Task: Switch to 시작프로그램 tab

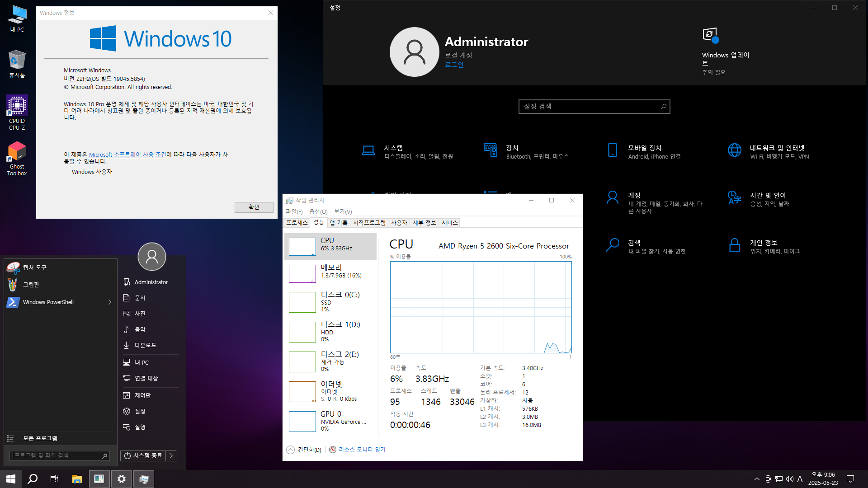Action: click(369, 223)
